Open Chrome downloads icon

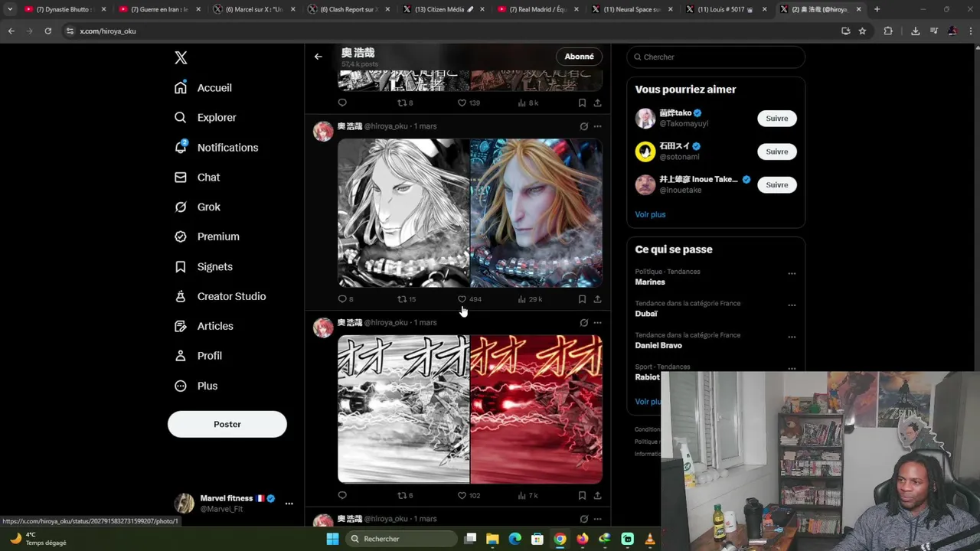point(915,31)
